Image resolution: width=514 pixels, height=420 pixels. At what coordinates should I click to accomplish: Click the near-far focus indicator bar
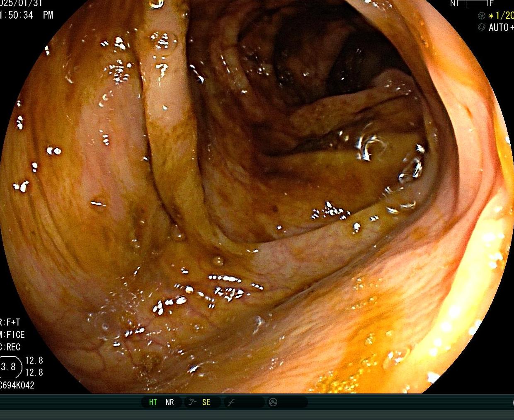(473, 3)
